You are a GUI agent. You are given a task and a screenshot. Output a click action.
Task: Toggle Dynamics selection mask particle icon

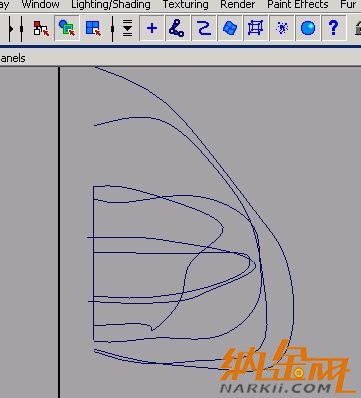282,28
